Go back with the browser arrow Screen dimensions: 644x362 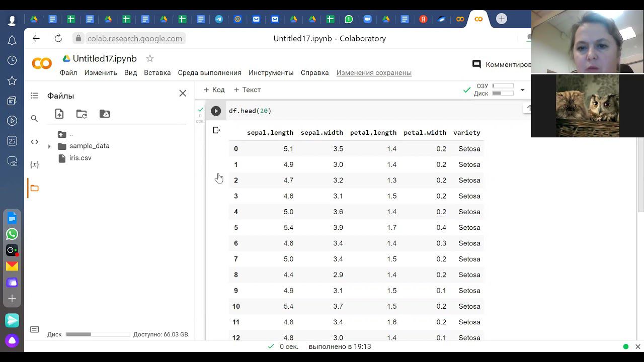(36, 38)
